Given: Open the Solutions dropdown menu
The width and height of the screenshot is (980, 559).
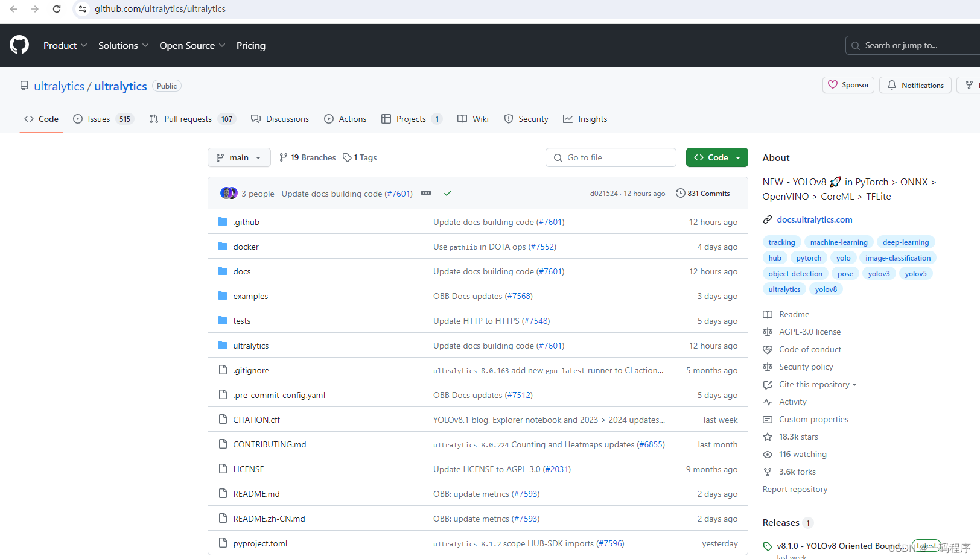Looking at the screenshot, I should coord(123,45).
